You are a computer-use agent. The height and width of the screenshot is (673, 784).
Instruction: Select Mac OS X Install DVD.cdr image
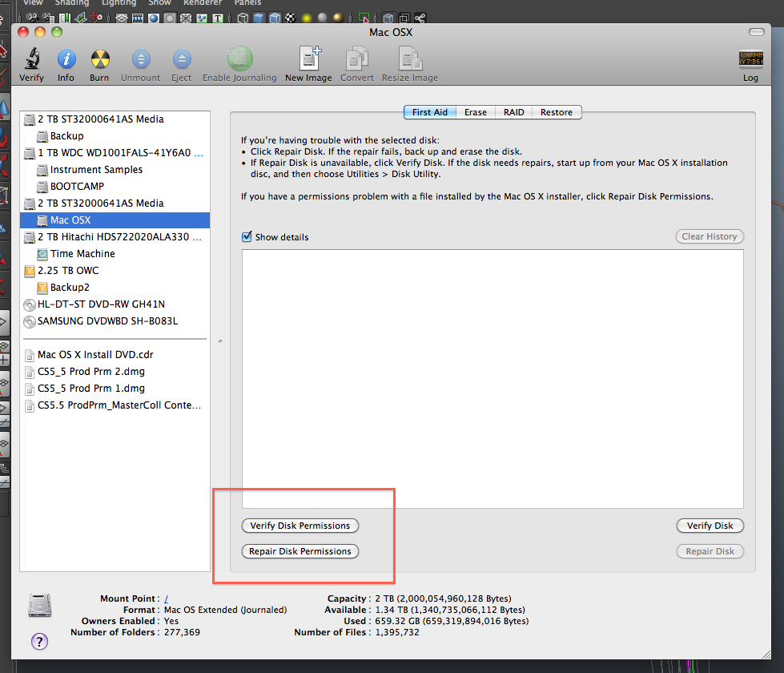(x=115, y=354)
